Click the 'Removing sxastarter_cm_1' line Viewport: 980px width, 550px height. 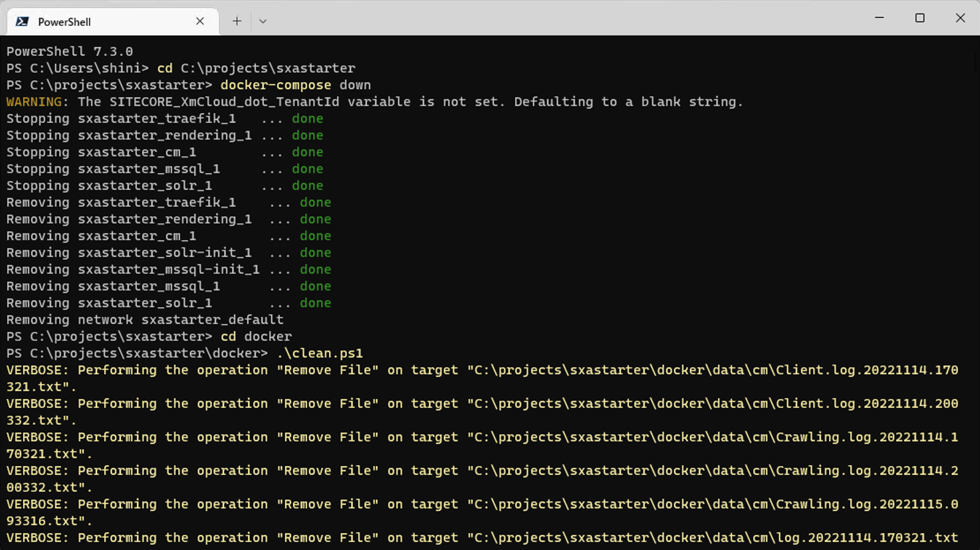168,236
